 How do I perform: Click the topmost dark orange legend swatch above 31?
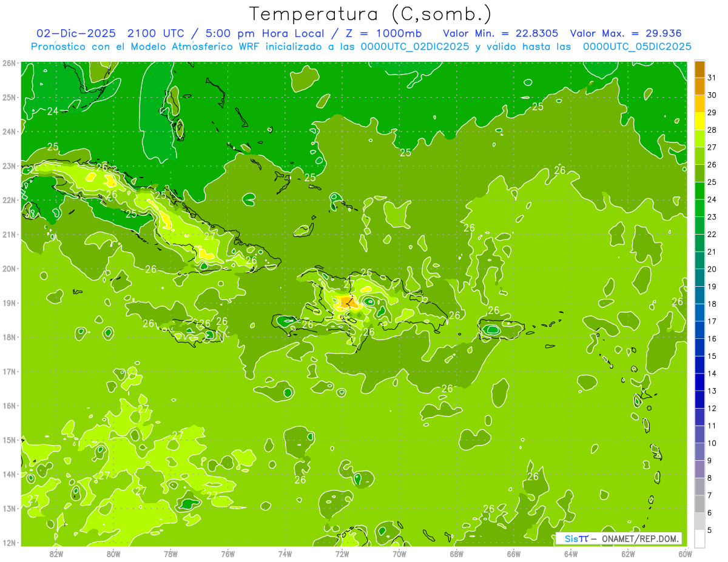coord(700,69)
